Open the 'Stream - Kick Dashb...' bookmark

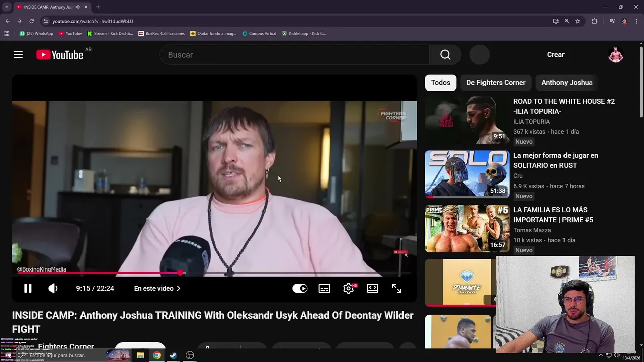point(110,34)
